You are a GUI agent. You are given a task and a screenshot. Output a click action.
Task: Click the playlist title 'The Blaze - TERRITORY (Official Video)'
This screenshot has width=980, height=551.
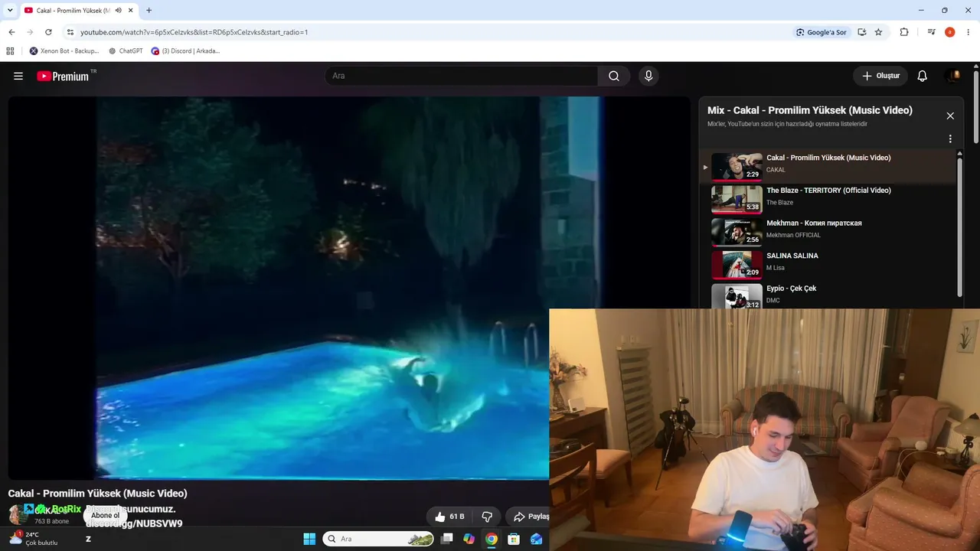pos(828,191)
